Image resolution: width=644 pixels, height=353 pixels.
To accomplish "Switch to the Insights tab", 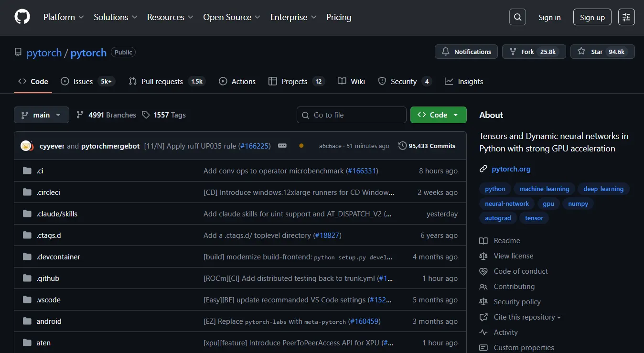I will point(464,81).
